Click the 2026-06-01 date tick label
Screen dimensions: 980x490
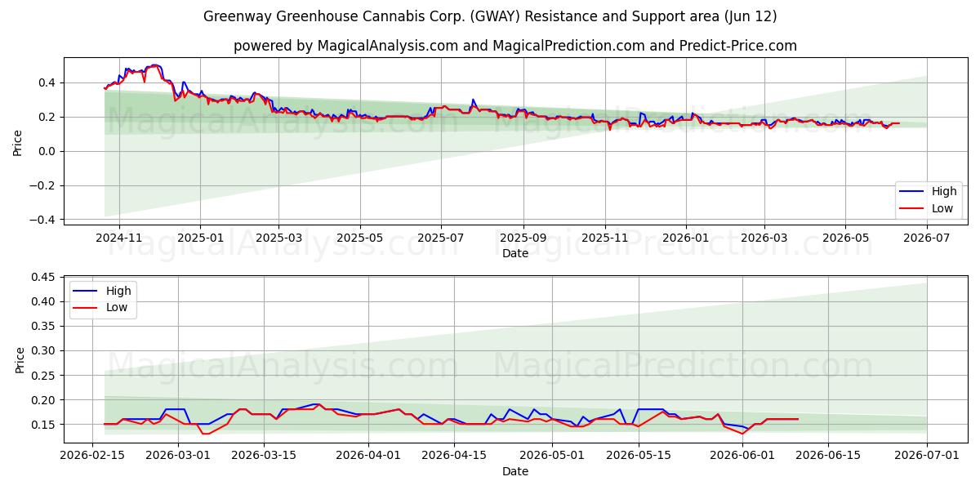click(742, 457)
